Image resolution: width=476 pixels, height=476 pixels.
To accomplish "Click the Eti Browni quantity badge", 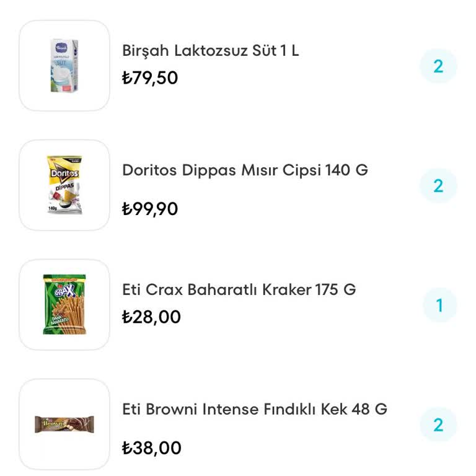I will pos(438,425).
